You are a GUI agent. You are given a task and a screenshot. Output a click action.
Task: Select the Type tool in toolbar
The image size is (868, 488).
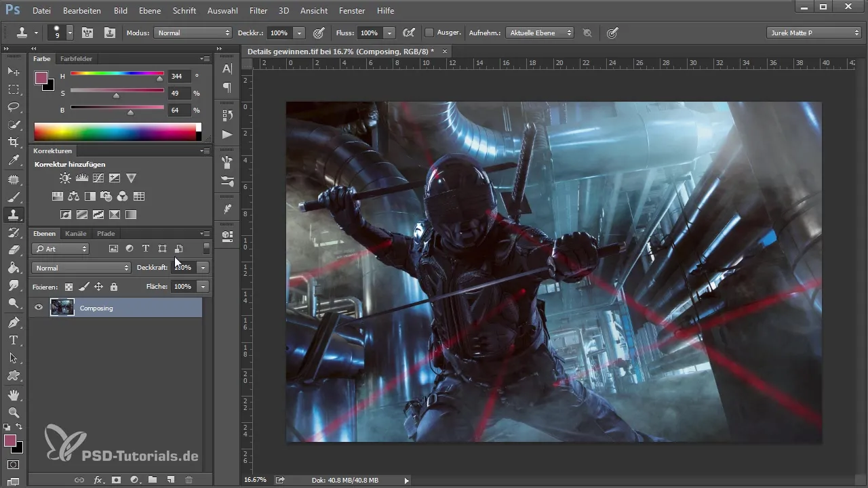click(14, 340)
